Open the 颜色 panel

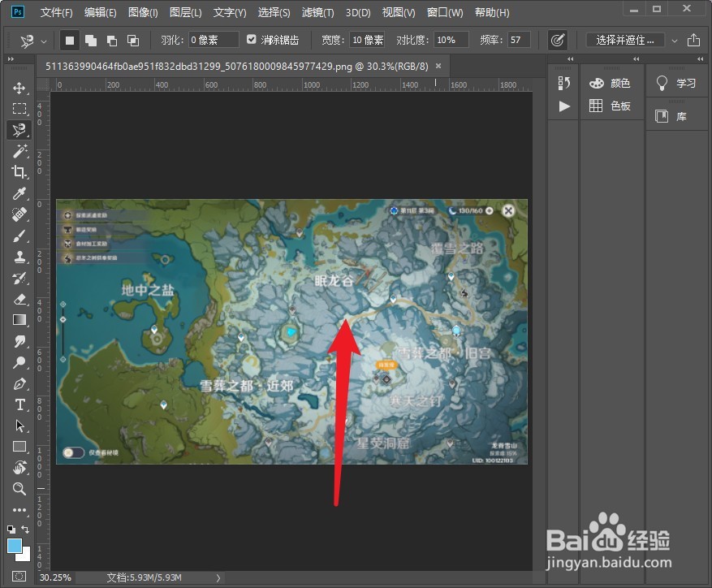pos(610,83)
